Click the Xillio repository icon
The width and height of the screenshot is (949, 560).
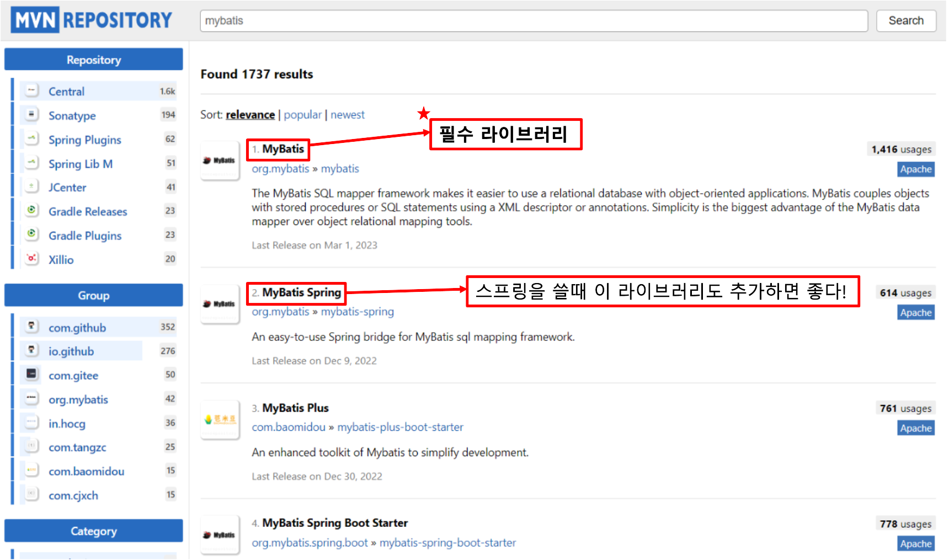[32, 258]
